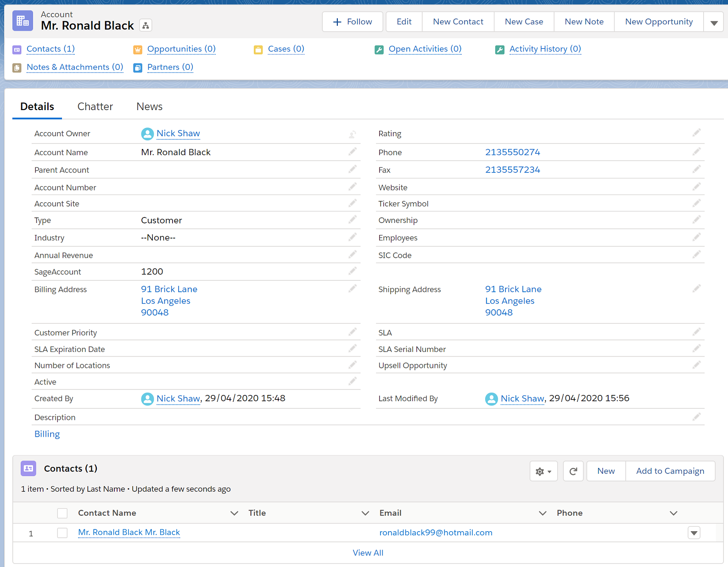Edit the Rating field using the pencil icon
The height and width of the screenshot is (567, 728).
point(696,133)
